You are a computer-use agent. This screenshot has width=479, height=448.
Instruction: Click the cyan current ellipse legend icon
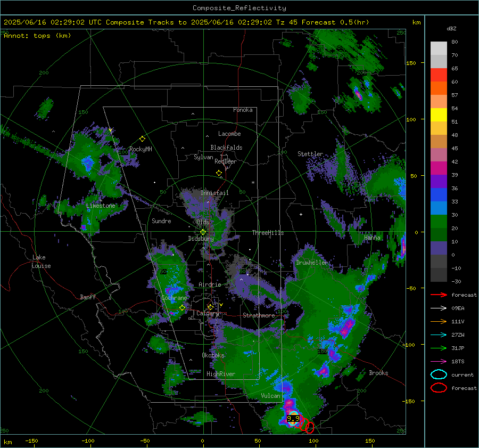coord(439,374)
